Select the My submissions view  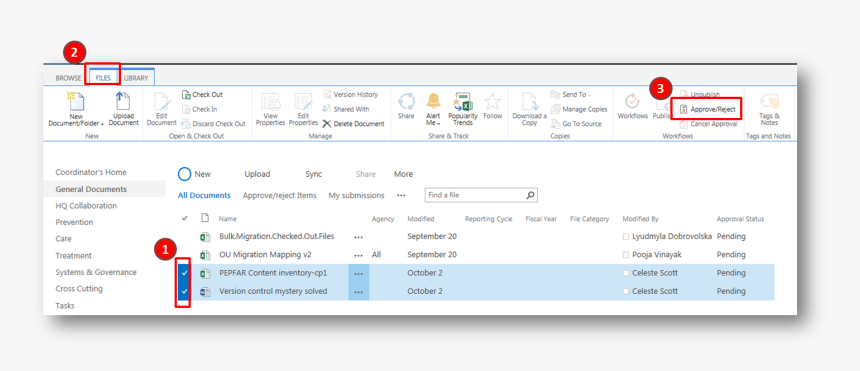coord(356,195)
